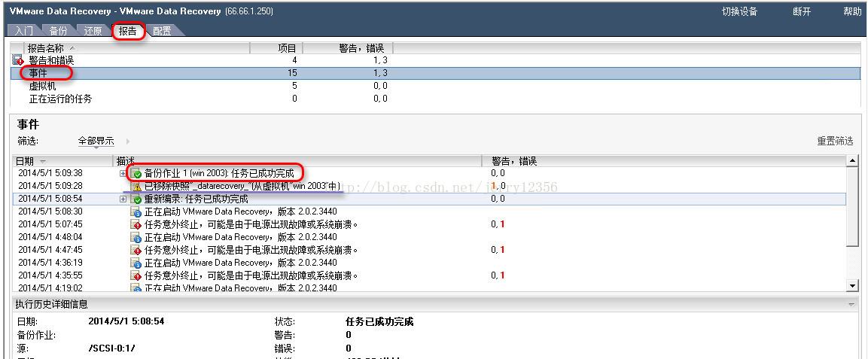Select the 正在运行的任务 report row
Screen dimensions: 868x359
pyautogui.click(x=436, y=99)
